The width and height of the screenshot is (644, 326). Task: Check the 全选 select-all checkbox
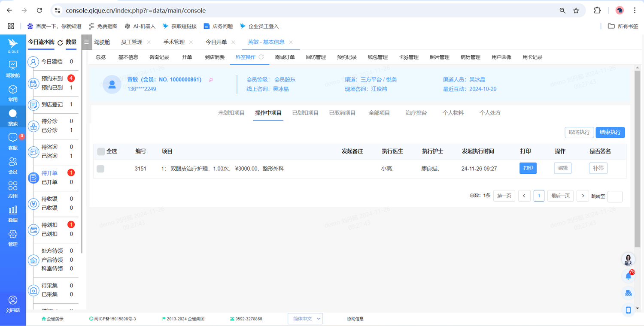click(101, 151)
